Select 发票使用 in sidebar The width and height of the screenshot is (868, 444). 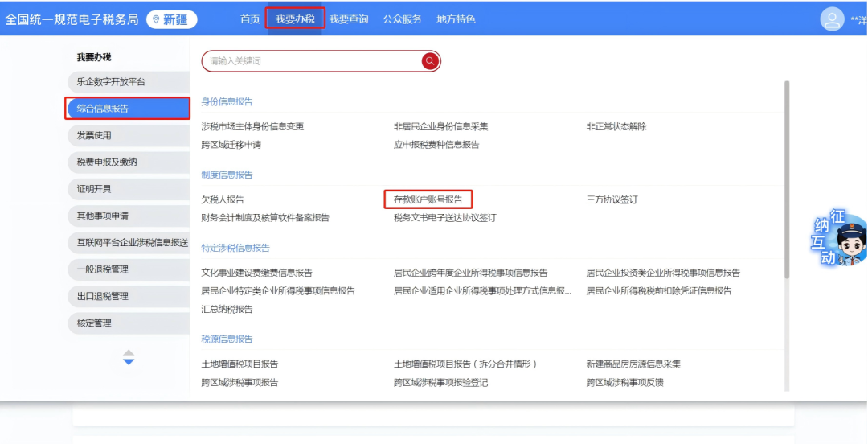pos(129,135)
